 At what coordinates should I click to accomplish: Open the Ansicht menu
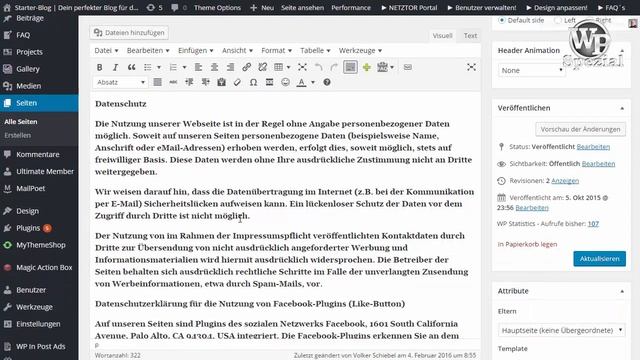237,51
